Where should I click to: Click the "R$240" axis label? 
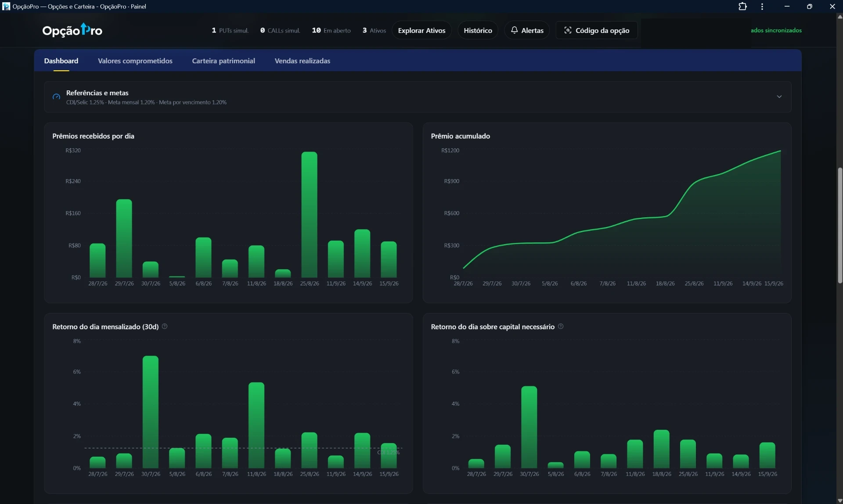(x=73, y=181)
